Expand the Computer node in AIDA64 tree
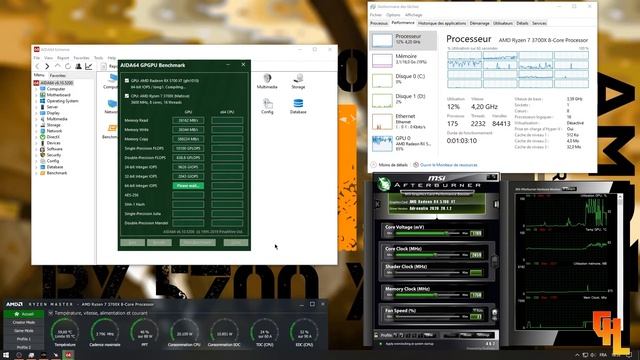Viewport: 640px width, 360px height. 36,89
